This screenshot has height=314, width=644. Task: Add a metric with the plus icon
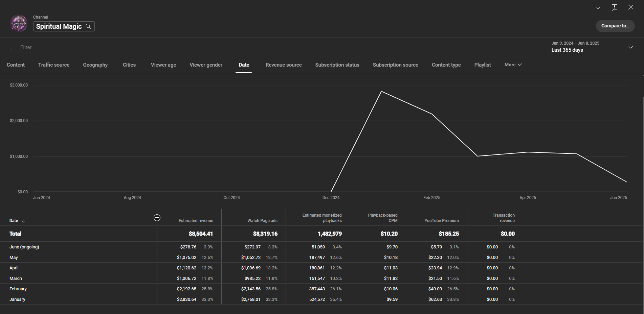[157, 218]
